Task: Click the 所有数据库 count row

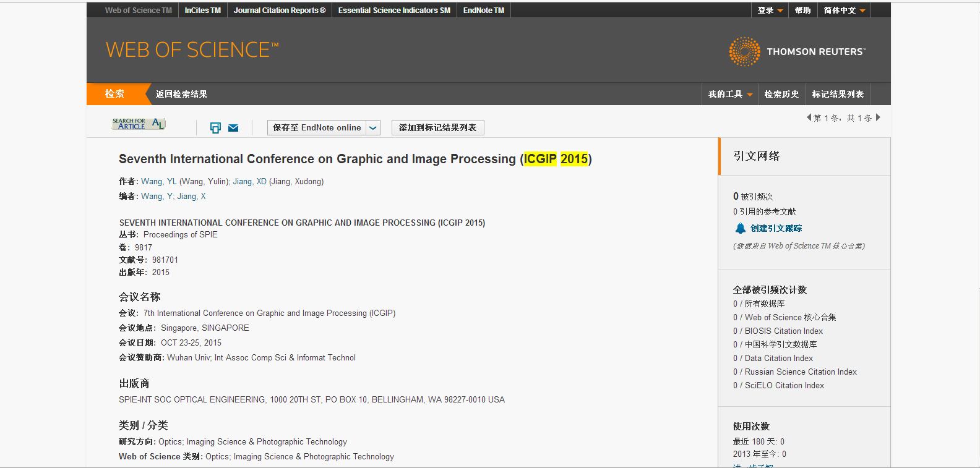Action: click(759, 304)
